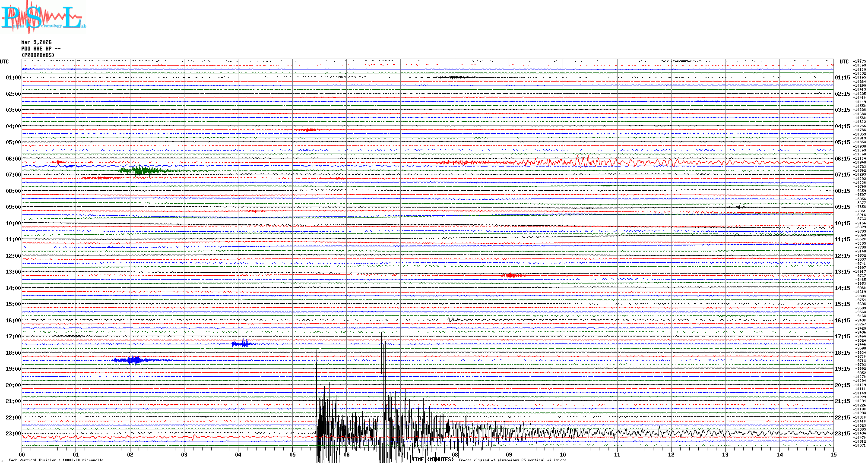
Task: Click the (PRODROMOS) station name
Action: [38, 55]
